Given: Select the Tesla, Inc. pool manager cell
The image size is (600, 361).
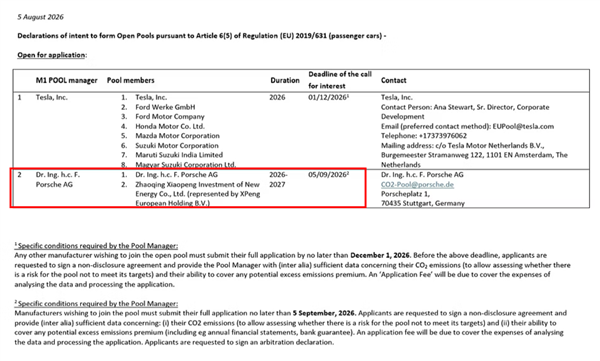Looking at the screenshot, I should 52,97.
